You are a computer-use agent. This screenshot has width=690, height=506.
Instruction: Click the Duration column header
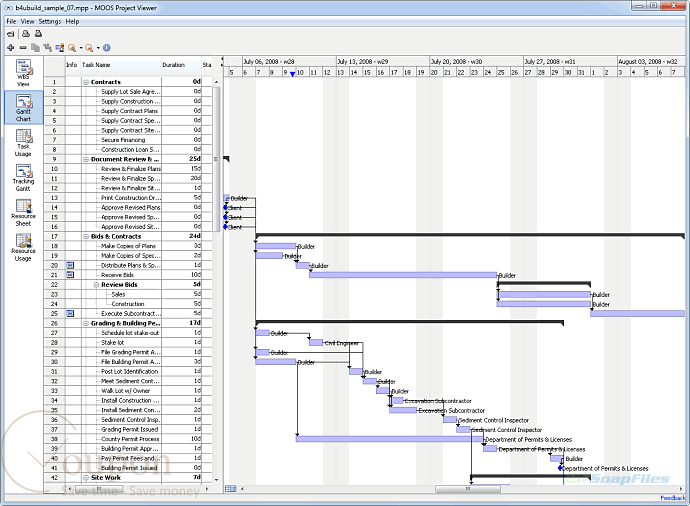tap(181, 65)
